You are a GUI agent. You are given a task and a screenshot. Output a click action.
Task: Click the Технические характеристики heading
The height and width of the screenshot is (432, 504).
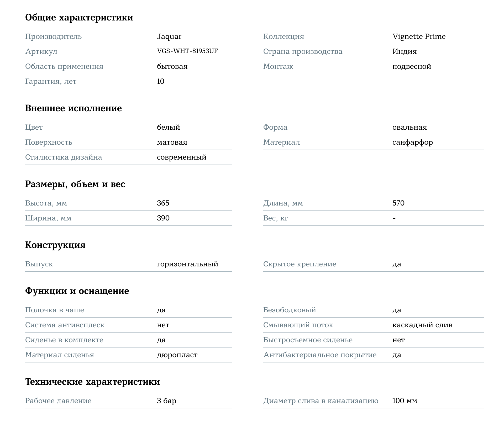coord(92,382)
